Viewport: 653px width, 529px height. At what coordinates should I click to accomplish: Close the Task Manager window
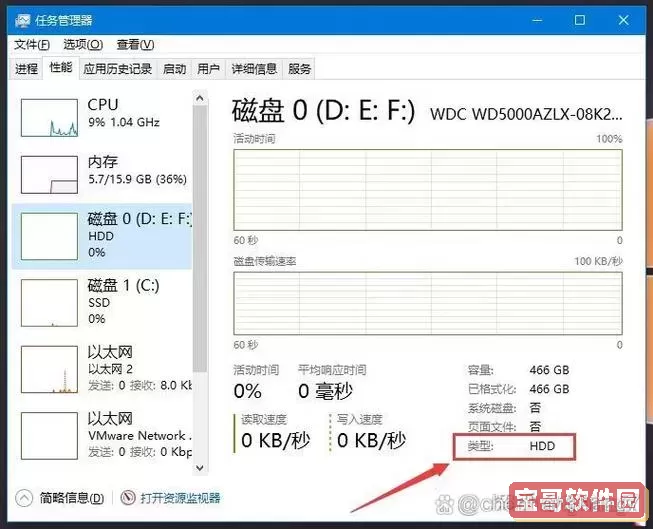pos(623,20)
